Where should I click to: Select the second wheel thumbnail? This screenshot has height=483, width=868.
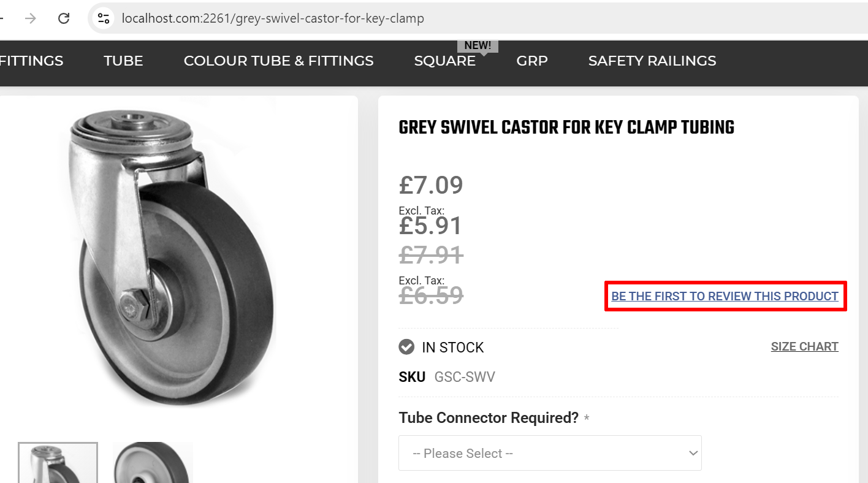[153, 463]
